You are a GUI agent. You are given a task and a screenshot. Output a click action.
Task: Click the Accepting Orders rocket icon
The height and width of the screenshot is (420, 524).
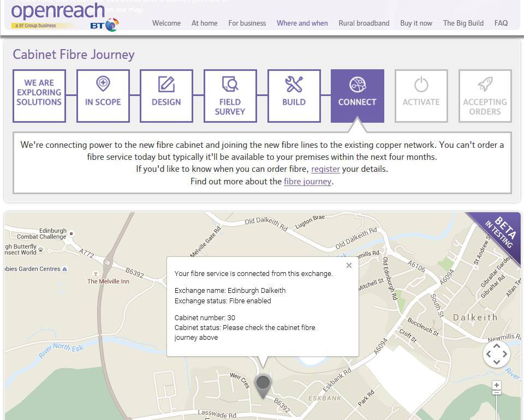485,84
